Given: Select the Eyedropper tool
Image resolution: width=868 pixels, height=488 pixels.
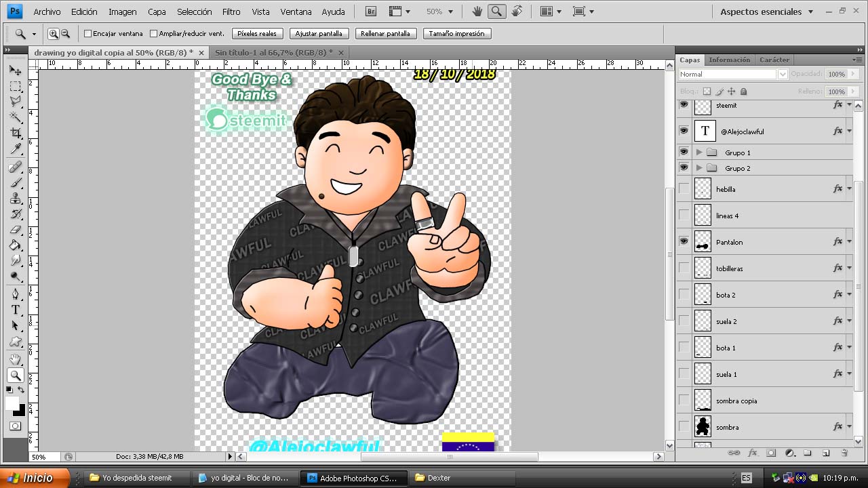Looking at the screenshot, I should [x=16, y=149].
